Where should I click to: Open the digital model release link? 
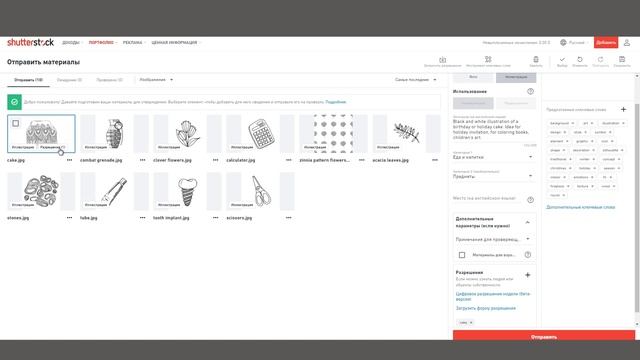[493, 296]
